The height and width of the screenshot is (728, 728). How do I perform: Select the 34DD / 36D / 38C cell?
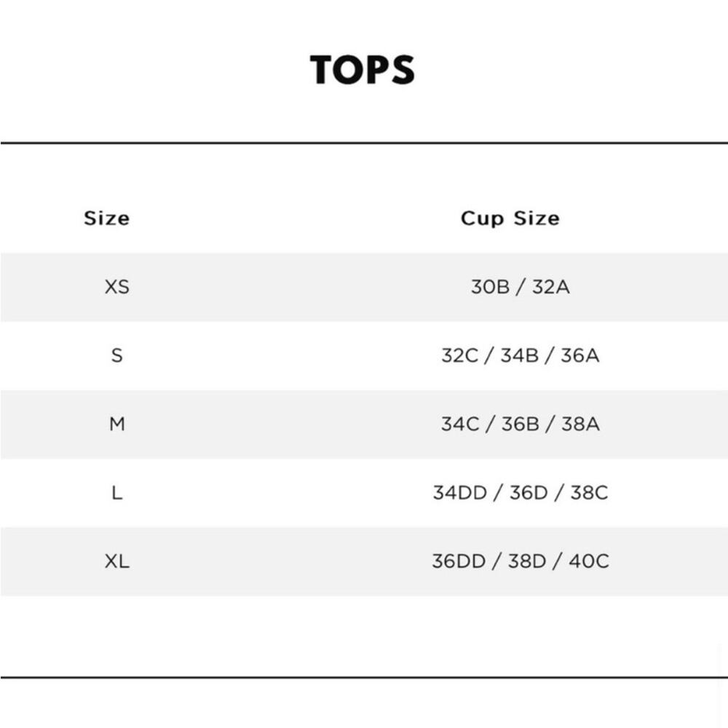click(x=521, y=493)
